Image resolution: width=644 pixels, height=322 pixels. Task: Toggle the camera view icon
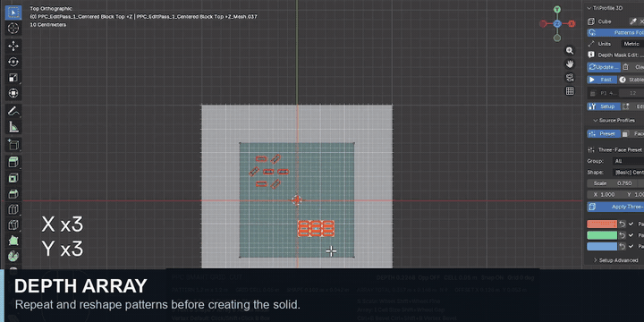[570, 78]
